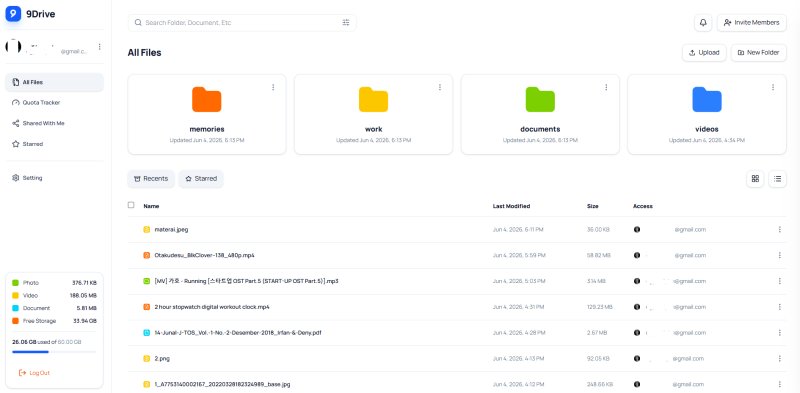Click the storage usage progress bar

54,352
